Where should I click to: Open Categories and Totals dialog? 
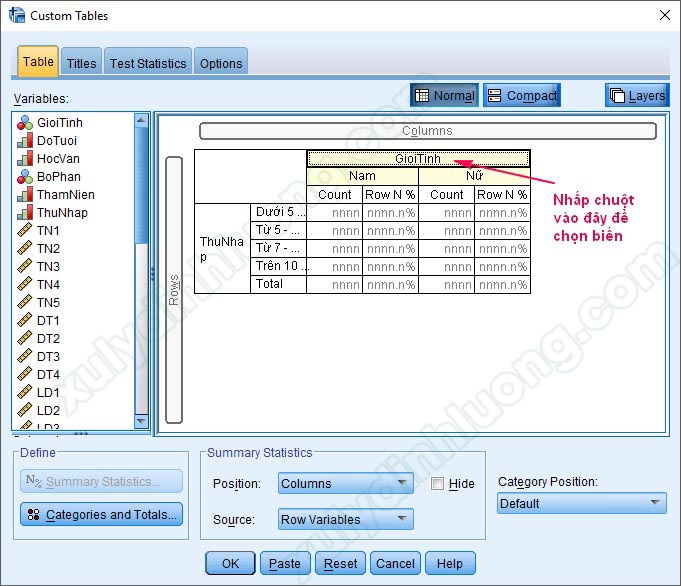click(x=101, y=514)
